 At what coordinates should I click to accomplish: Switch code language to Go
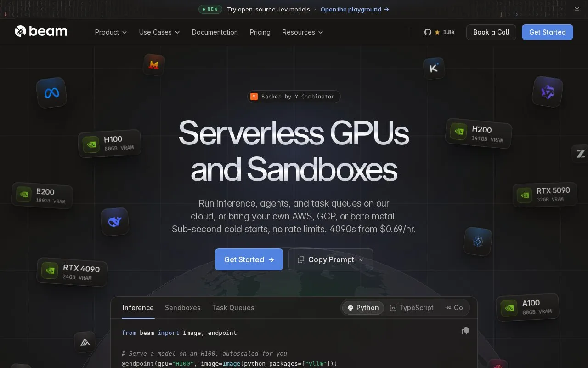454,308
